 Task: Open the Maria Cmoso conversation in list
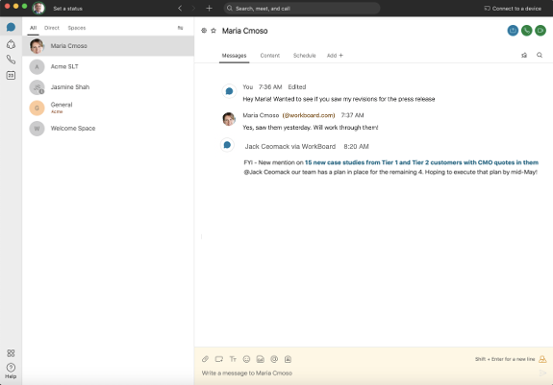[108, 46]
